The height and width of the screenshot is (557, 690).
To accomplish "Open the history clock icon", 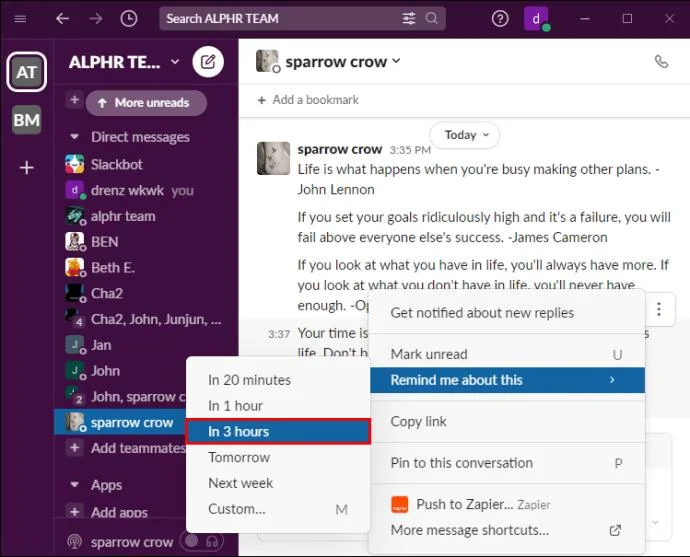I will coord(129,18).
